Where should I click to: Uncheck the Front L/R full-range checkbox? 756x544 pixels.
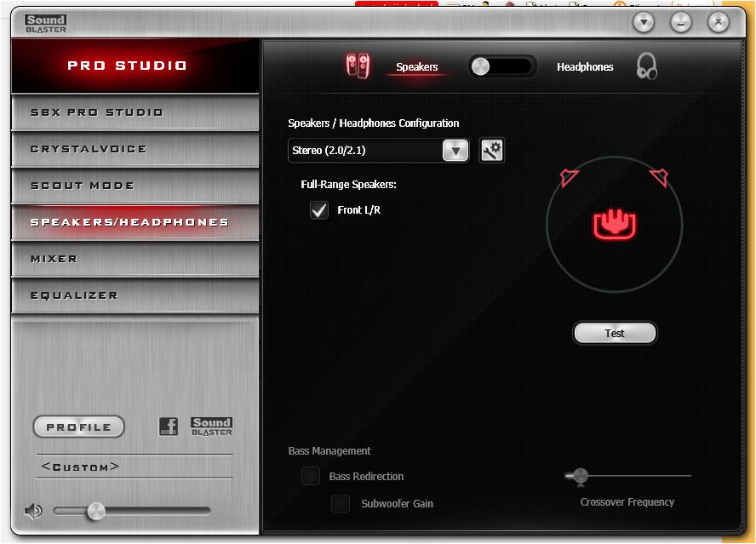pos(319,210)
